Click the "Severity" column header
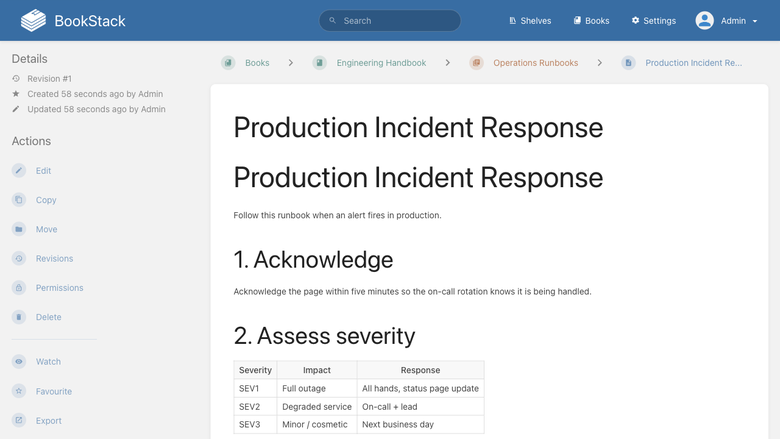The image size is (780, 439). pos(255,370)
